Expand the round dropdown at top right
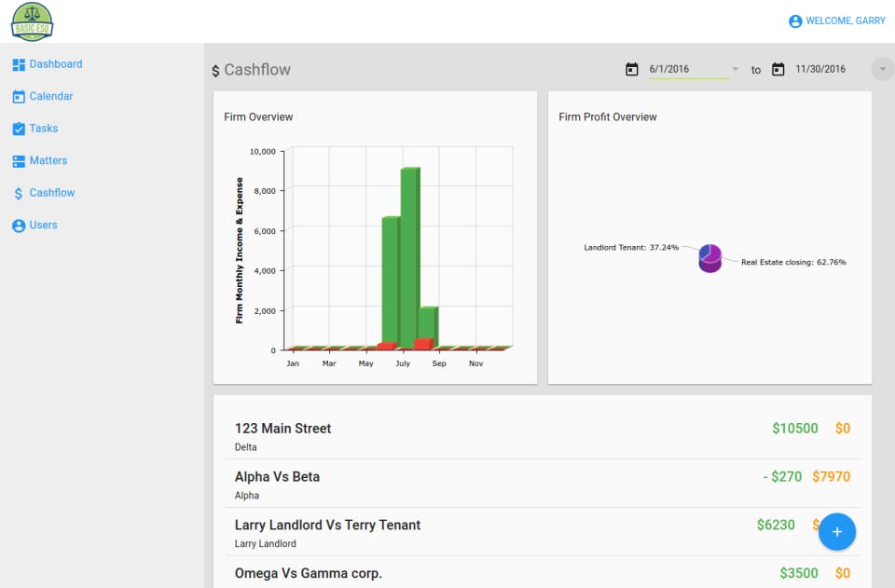Viewport: 895px width, 588px height. pyautogui.click(x=883, y=69)
